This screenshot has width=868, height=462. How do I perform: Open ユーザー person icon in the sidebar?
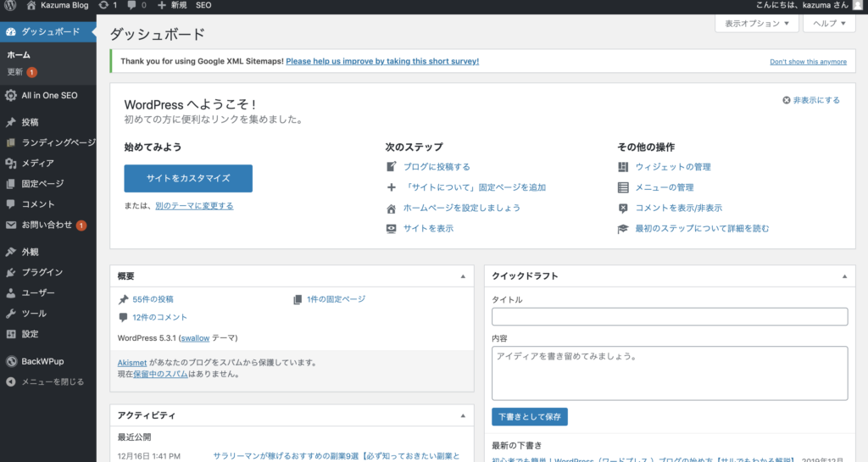tap(10, 292)
